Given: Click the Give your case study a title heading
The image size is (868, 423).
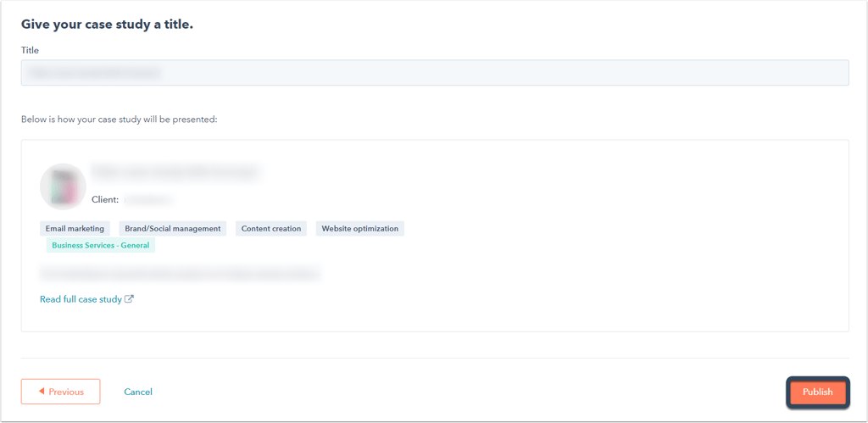Looking at the screenshot, I should tap(107, 25).
